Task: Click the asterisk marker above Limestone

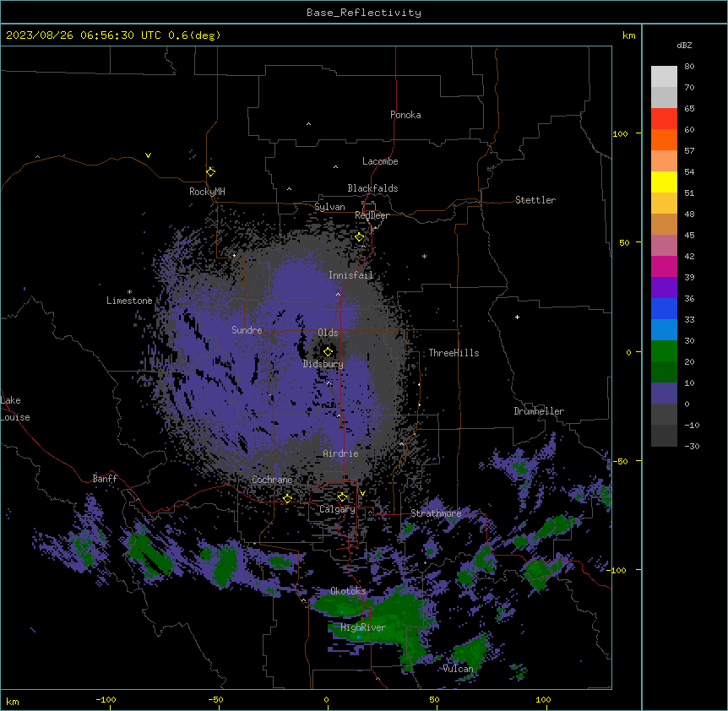Action: pos(129,292)
